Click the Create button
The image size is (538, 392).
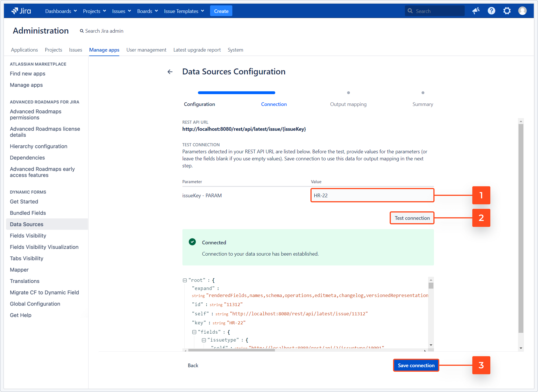(221, 11)
